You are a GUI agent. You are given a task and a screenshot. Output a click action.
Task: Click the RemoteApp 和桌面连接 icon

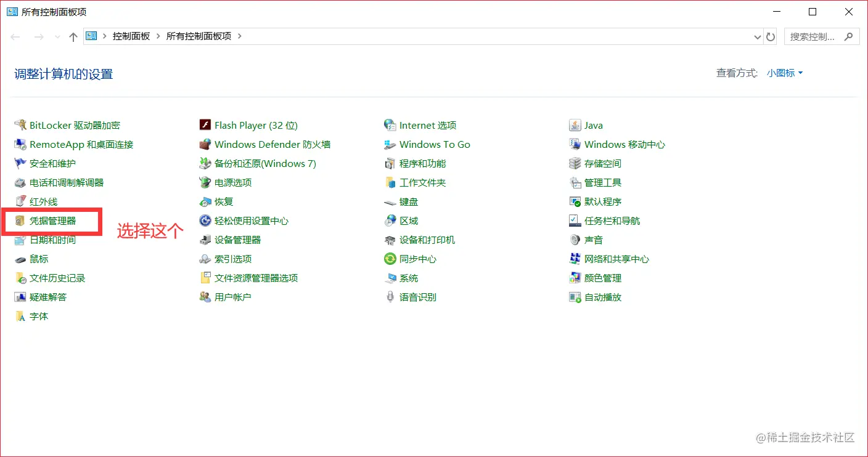point(20,144)
